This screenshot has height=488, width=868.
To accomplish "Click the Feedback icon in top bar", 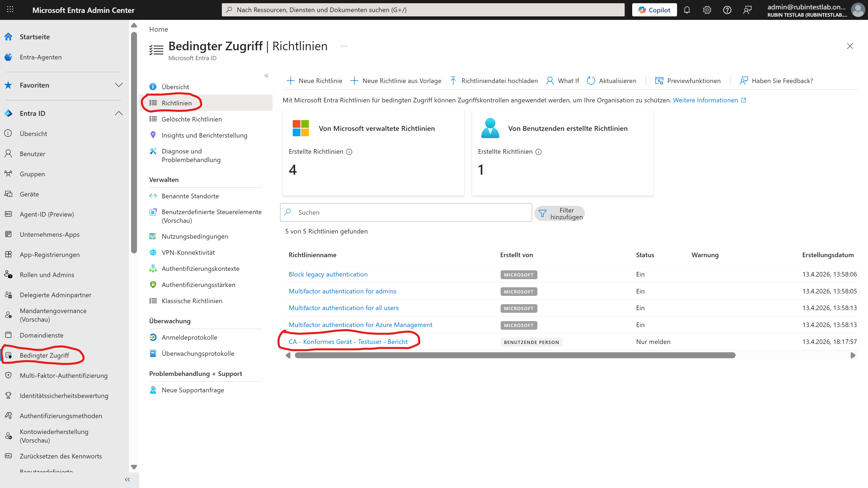I will coord(747,10).
